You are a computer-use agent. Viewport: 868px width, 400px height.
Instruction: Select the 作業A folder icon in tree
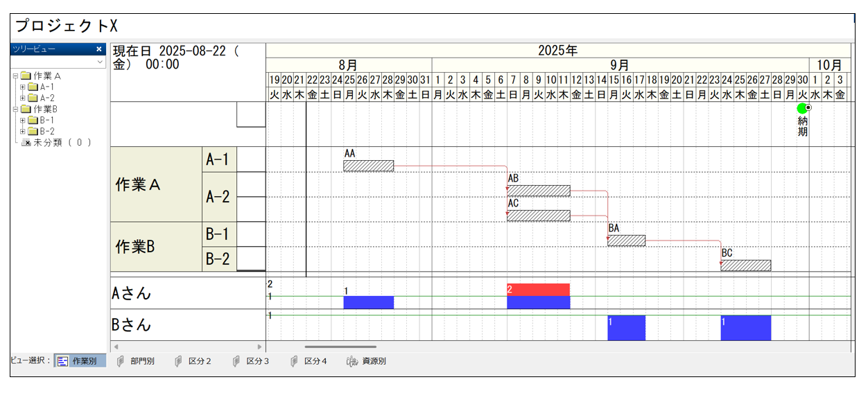pyautogui.click(x=26, y=76)
